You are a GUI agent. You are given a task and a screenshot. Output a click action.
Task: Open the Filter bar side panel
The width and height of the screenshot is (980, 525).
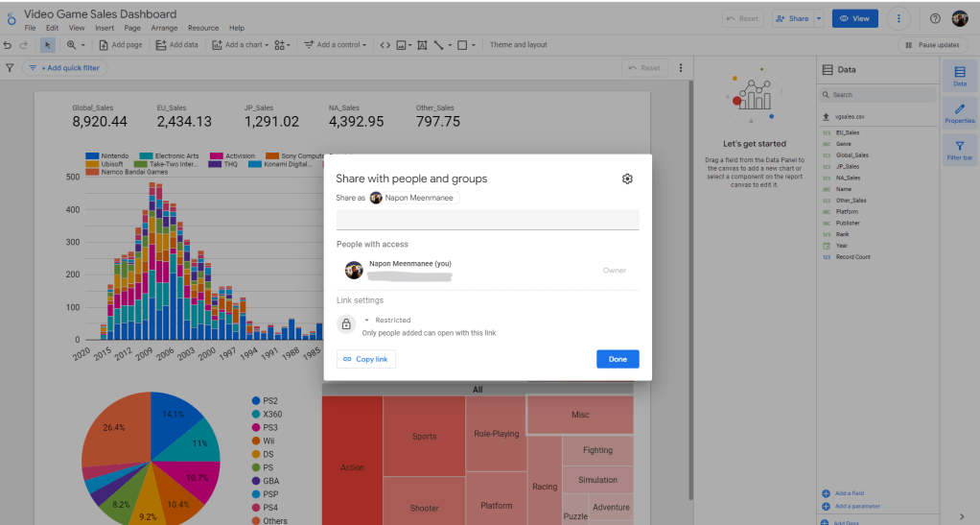click(x=959, y=150)
